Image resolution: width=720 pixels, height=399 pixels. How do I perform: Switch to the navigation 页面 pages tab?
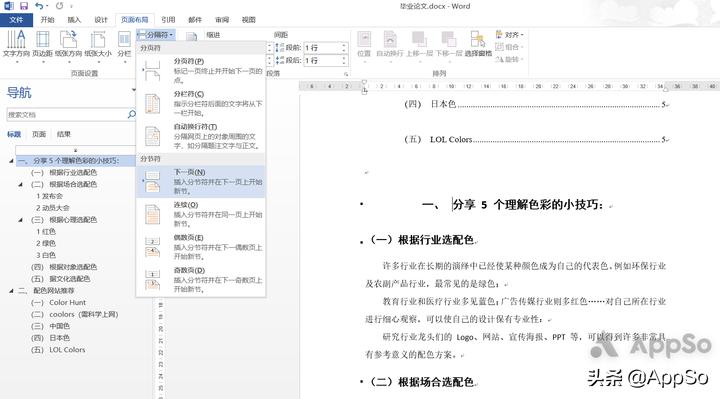click(x=39, y=134)
